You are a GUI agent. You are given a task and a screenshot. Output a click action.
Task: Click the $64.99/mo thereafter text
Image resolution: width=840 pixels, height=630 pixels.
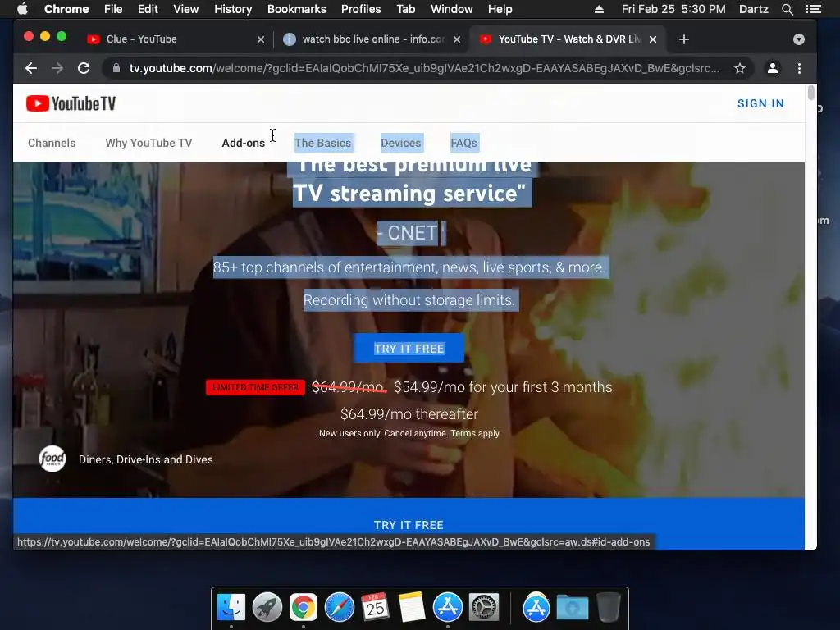click(409, 414)
